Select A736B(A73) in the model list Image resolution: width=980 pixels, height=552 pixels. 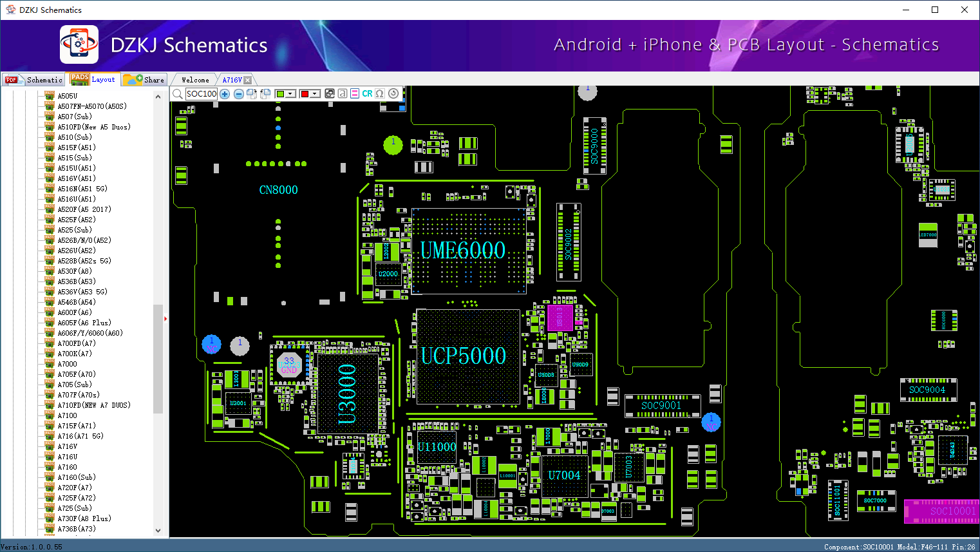tap(77, 529)
